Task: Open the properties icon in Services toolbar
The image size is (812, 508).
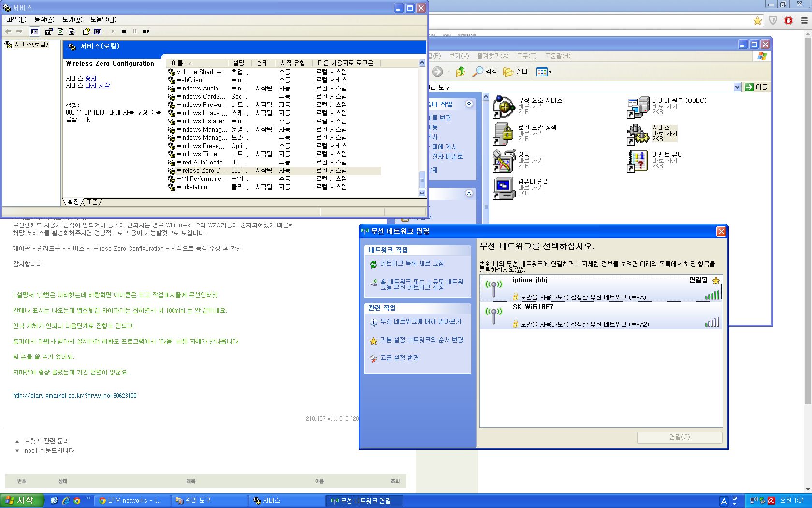Action: coord(49,31)
